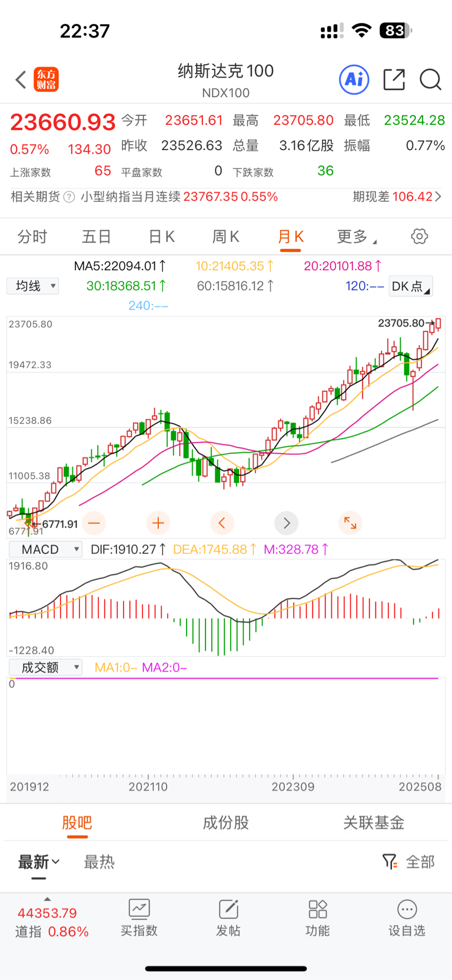This screenshot has height=980, width=452.
Task: Tap the MA5:22094.01 value
Action: (x=120, y=266)
